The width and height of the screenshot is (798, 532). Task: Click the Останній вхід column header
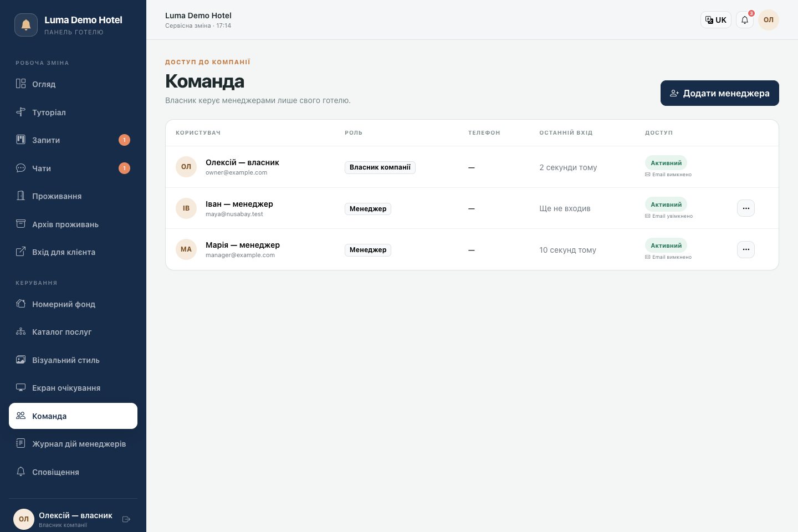566,133
